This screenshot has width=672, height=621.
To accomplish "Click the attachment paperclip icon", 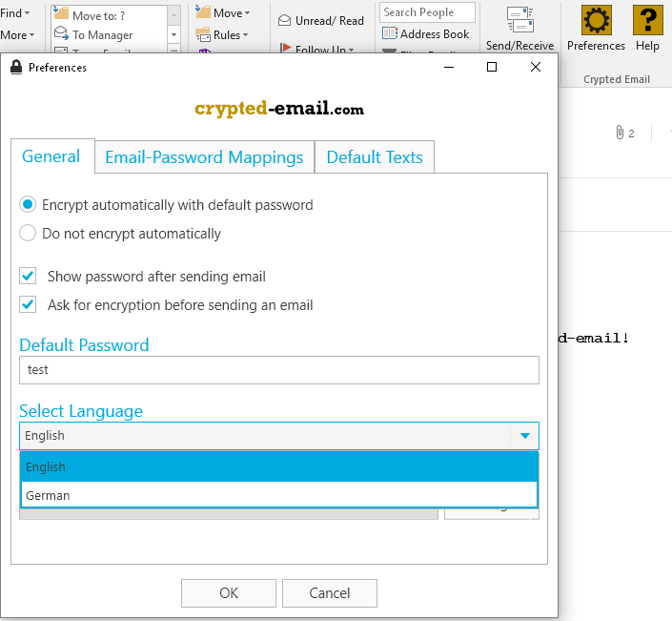I will click(620, 132).
